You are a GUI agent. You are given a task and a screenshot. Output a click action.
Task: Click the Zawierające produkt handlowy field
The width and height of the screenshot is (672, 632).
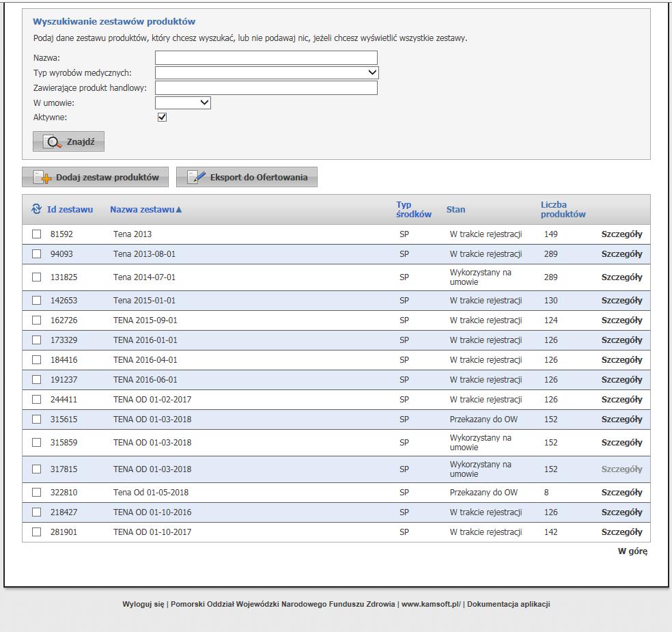[x=266, y=87]
